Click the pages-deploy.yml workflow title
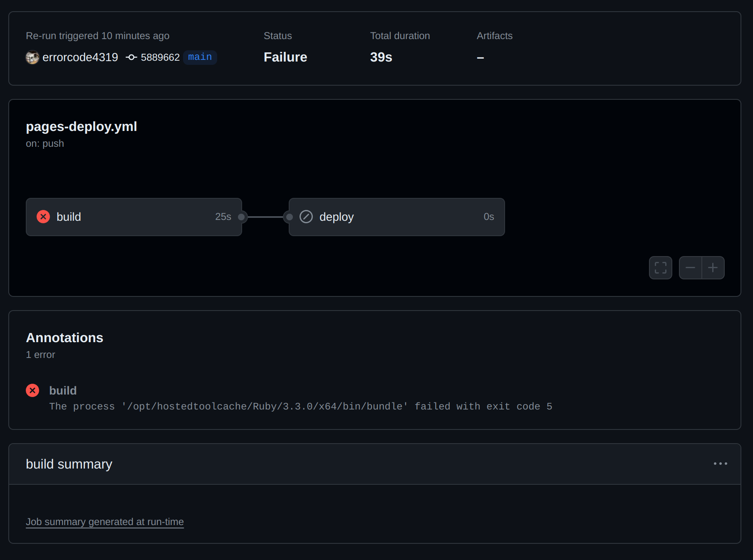 (x=82, y=126)
